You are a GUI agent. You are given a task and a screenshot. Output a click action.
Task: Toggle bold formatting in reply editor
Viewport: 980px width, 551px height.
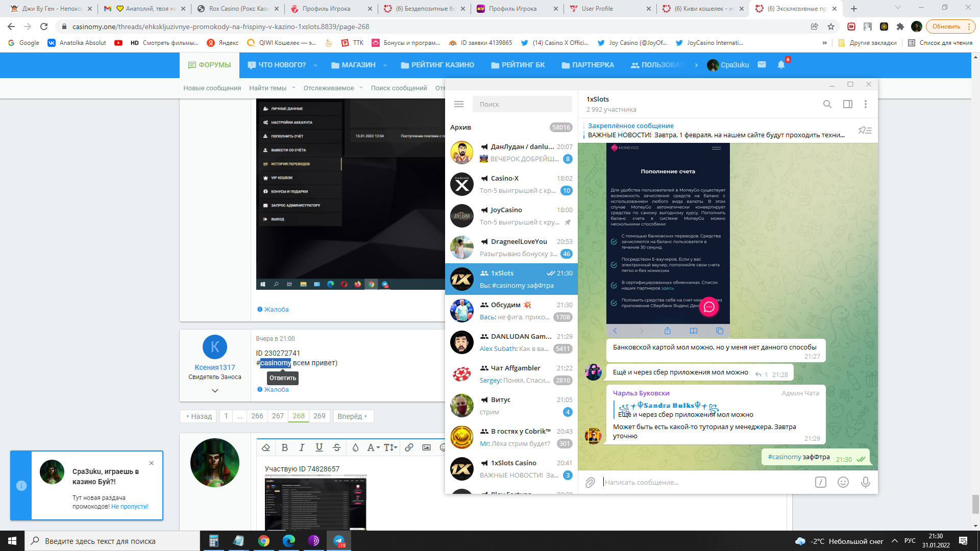coord(285,447)
